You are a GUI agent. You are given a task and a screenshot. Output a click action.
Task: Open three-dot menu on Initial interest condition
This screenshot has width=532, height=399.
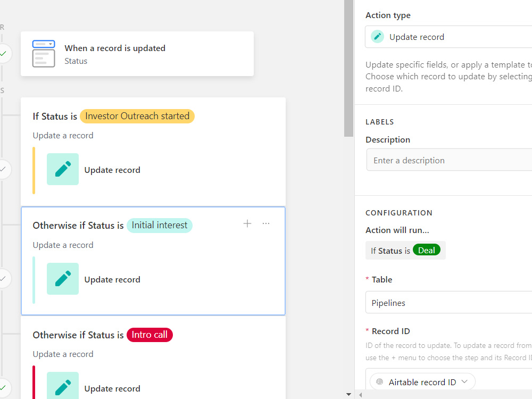coord(266,223)
